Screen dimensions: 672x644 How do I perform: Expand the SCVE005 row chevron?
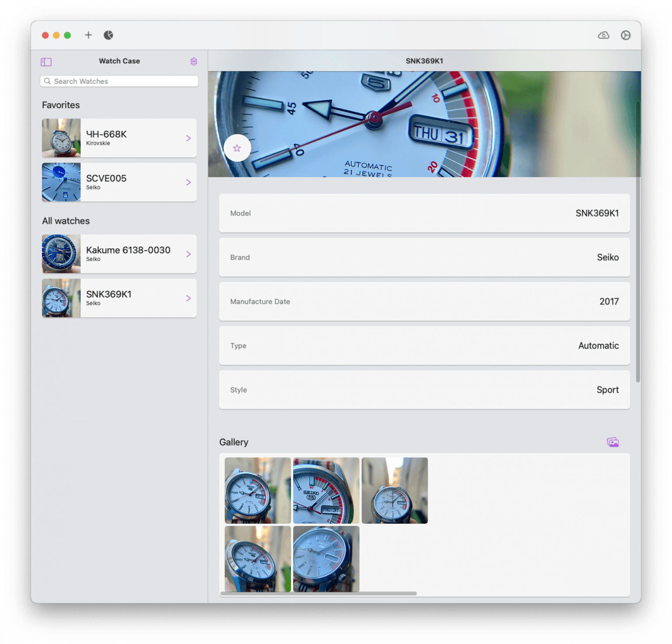point(188,182)
